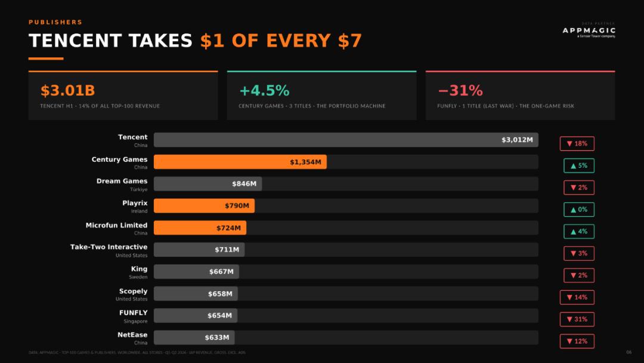Select the orange Century Games $1,354M bar
644x363 pixels.
pos(240,162)
